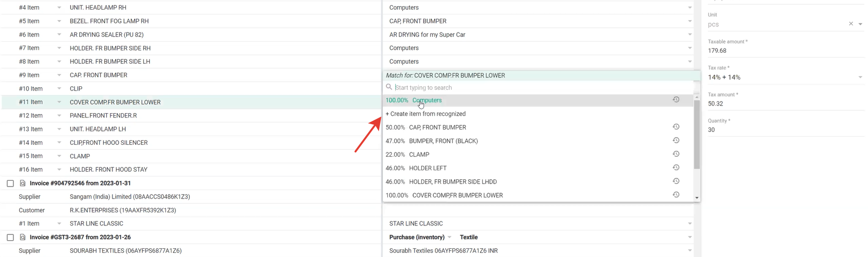This screenshot has height=257, width=868.
Task: Click history icon for BUMPER, FRONT (BLACK)
Action: (675, 140)
